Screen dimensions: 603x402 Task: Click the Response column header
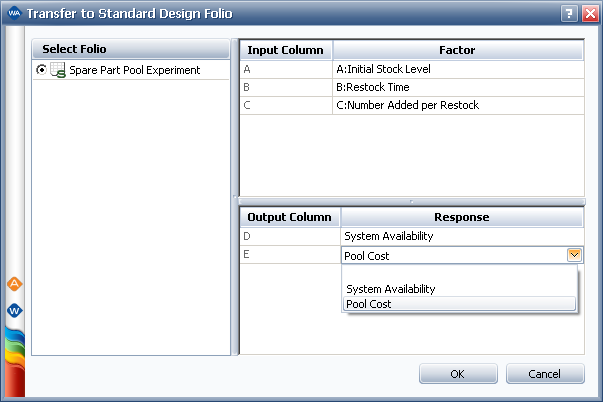point(461,216)
